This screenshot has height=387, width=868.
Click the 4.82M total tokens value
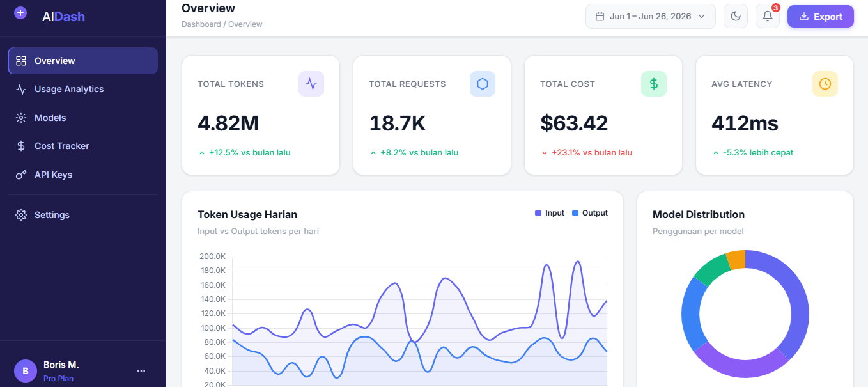[228, 123]
